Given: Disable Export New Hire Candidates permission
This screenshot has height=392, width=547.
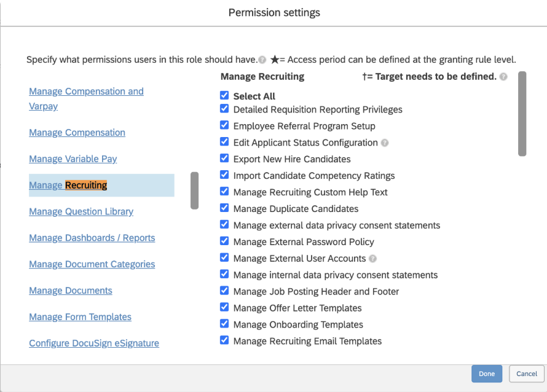Looking at the screenshot, I should [x=224, y=159].
